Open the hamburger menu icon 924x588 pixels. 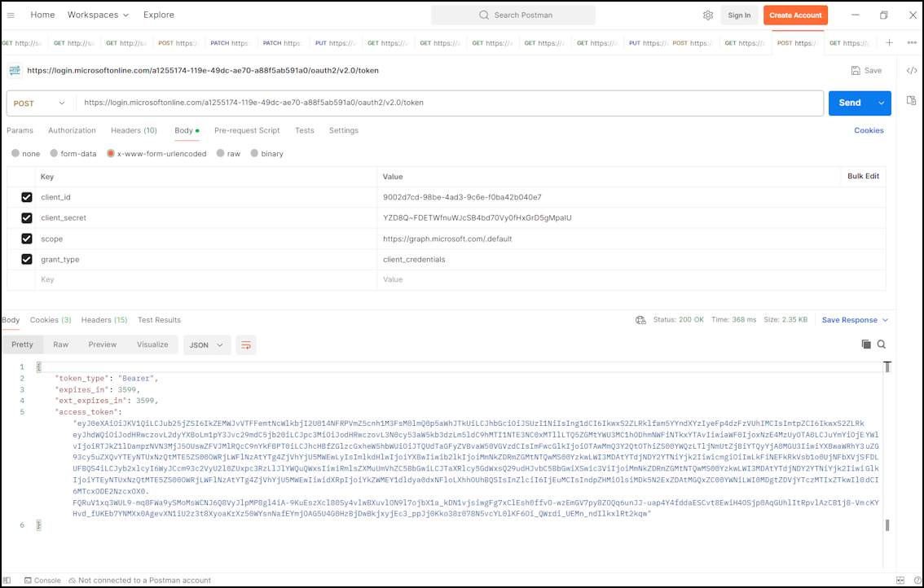click(11, 15)
